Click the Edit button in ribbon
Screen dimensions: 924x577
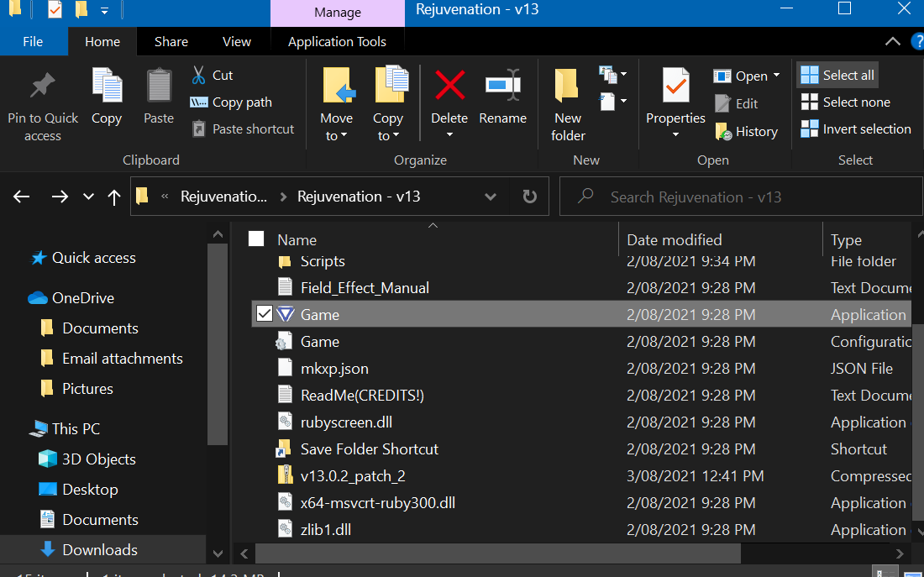[736, 104]
